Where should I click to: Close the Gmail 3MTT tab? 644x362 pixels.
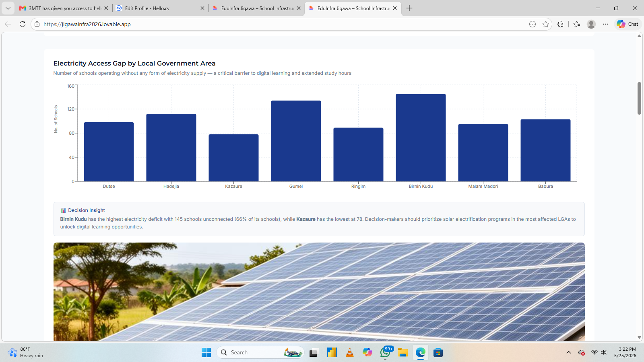click(x=106, y=8)
